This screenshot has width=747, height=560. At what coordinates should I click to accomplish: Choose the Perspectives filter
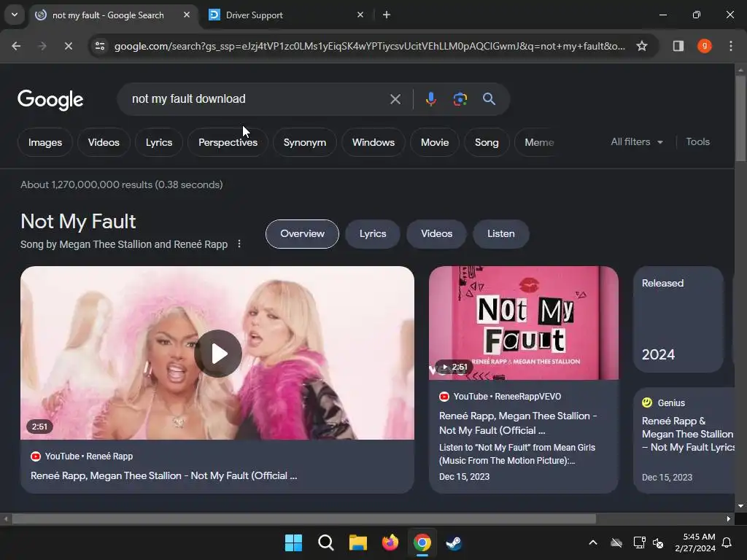[228, 142]
